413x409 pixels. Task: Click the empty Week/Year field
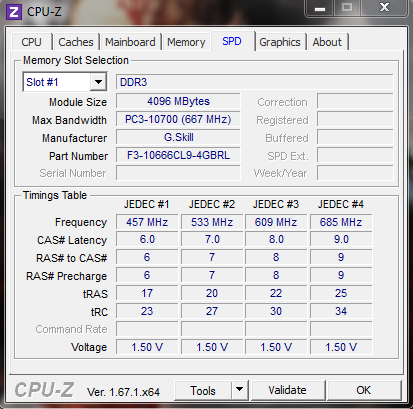355,173
